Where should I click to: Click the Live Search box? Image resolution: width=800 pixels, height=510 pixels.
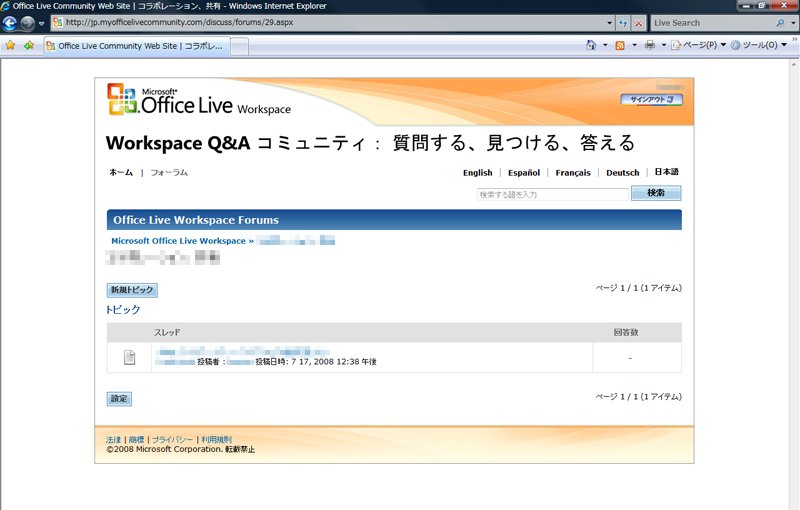coord(712,23)
